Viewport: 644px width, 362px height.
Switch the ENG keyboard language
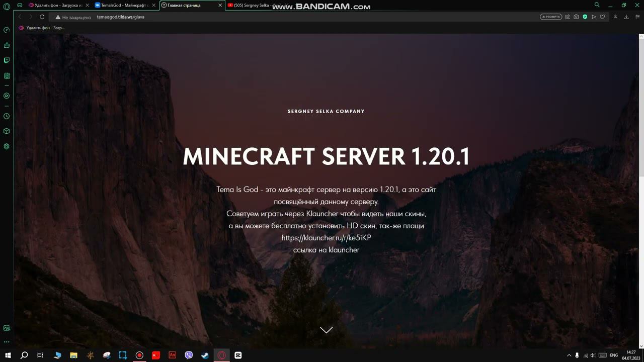coord(614,355)
